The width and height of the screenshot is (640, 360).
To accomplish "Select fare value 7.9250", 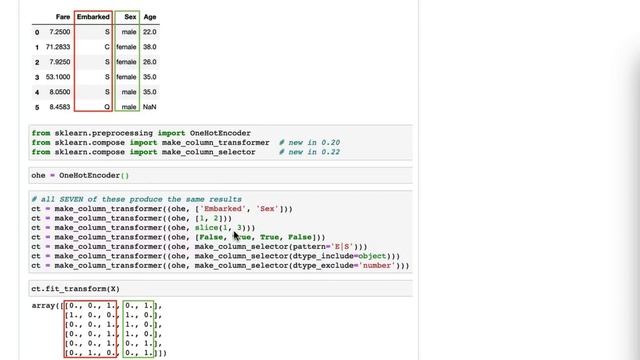I will pyautogui.click(x=60, y=62).
